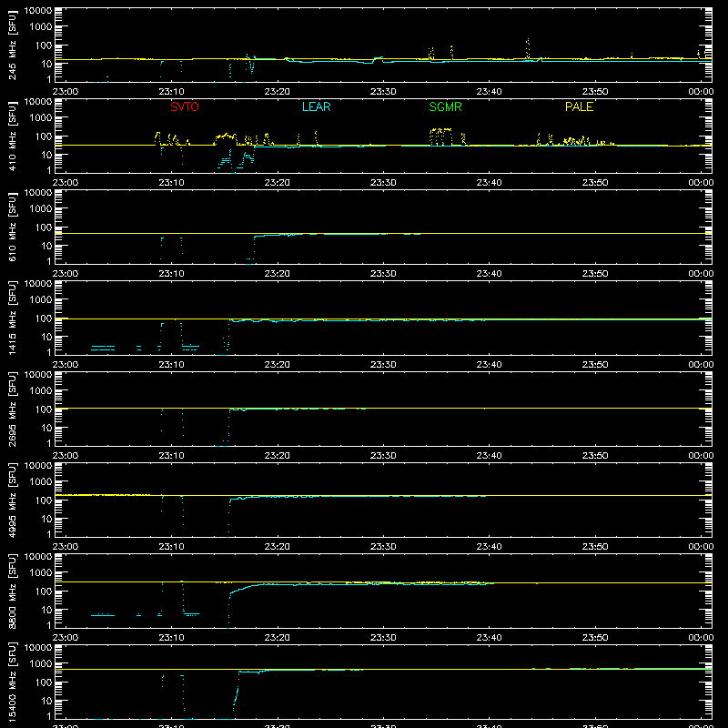Select the '8800 MHz [SFU]' axis title
Screen dimensions: 728x728
(x=13, y=591)
